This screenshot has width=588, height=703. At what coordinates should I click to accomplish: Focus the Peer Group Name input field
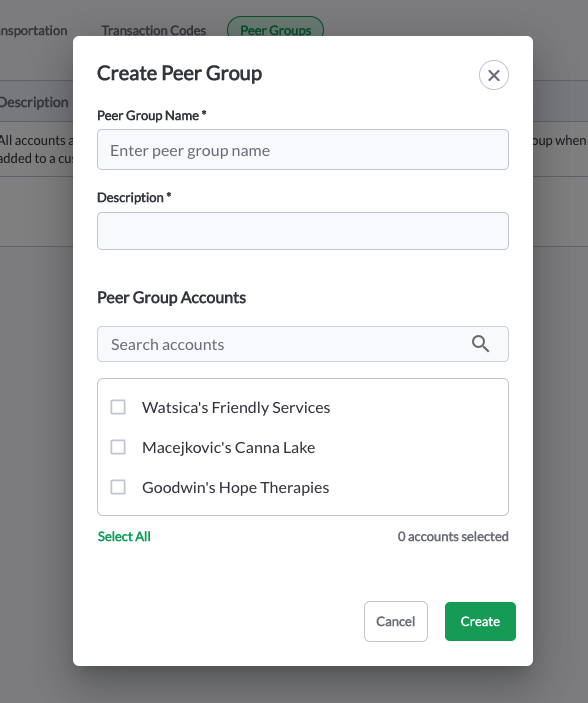[303, 150]
